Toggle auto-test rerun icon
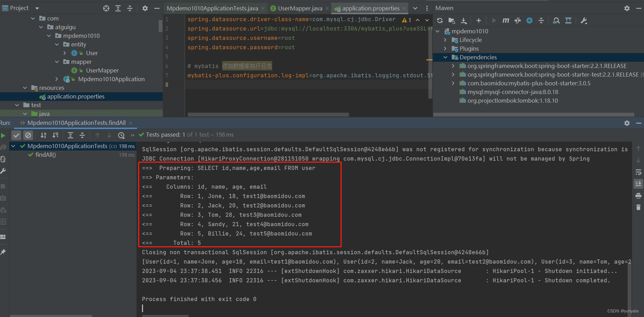Image resolution: width=644 pixels, height=317 pixels. coord(3,159)
